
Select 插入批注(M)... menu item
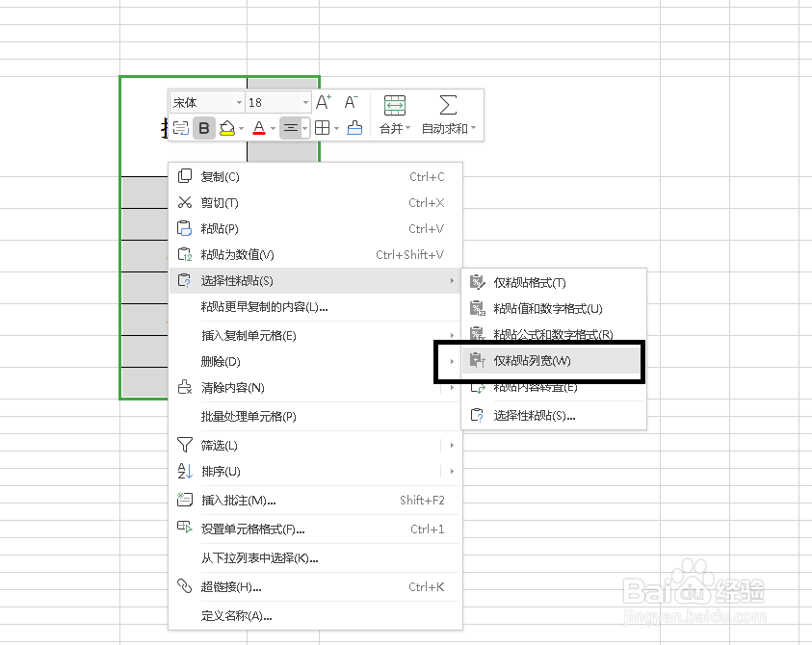click(x=315, y=500)
